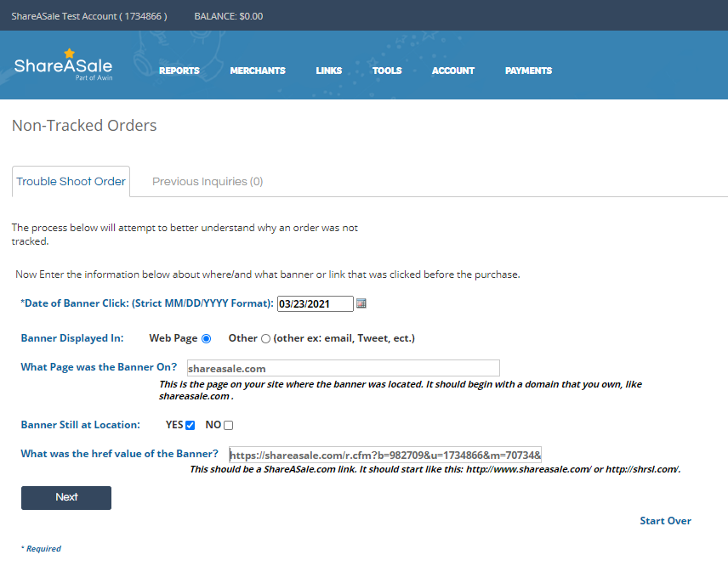Click the ShareASale Test Account name

[x=89, y=16]
